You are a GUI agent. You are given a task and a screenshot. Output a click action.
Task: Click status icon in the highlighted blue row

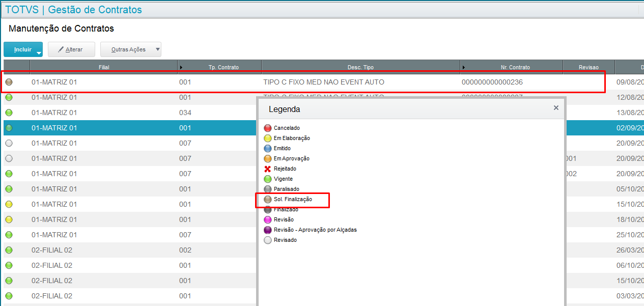point(9,128)
